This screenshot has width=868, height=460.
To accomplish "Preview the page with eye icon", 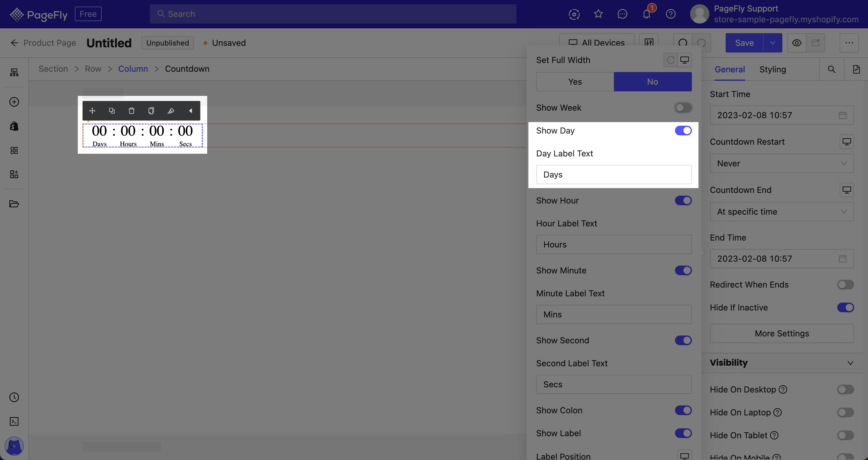I will (x=797, y=43).
